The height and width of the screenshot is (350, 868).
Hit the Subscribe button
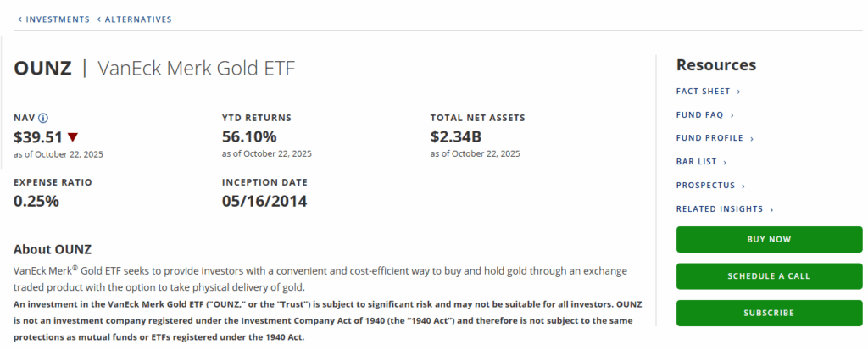click(x=769, y=313)
